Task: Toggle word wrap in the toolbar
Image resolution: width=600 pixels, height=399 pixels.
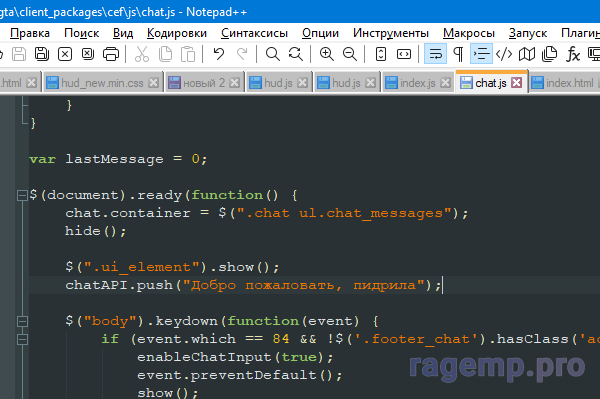Action: (435, 54)
